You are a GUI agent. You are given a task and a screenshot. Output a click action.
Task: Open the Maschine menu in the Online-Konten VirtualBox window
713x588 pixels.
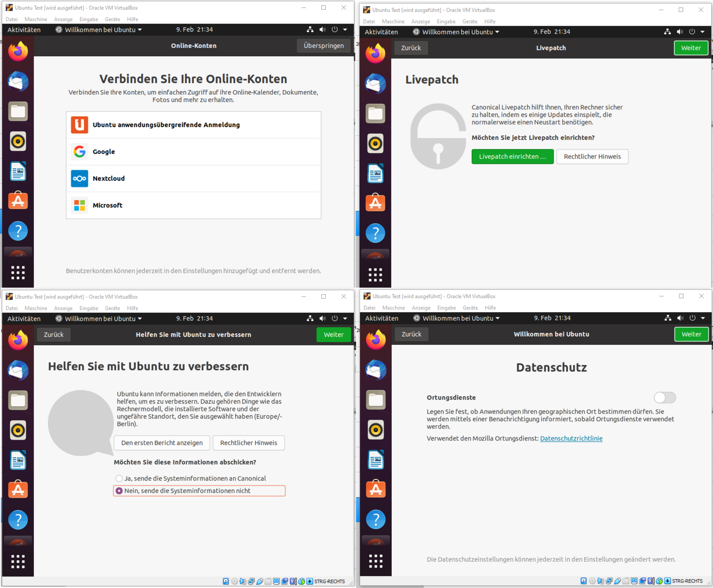(x=36, y=19)
